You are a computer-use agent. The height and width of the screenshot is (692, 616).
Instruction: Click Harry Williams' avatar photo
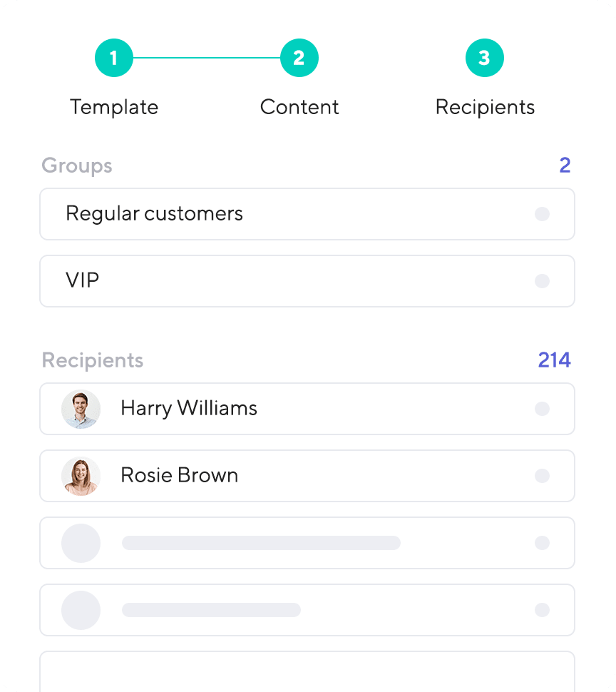(x=81, y=409)
